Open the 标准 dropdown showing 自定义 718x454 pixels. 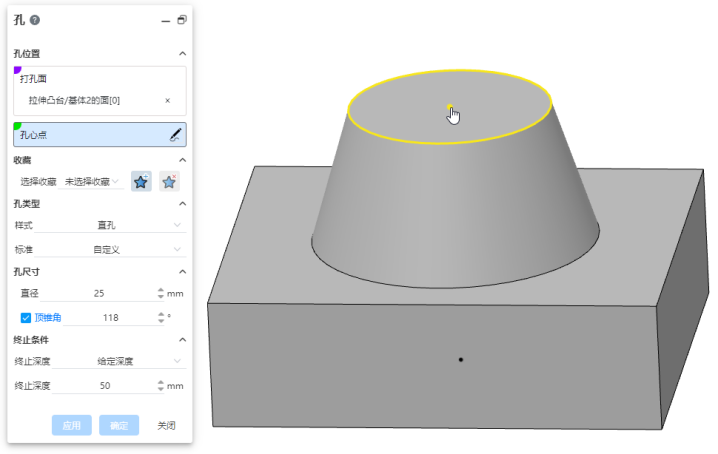click(x=120, y=249)
